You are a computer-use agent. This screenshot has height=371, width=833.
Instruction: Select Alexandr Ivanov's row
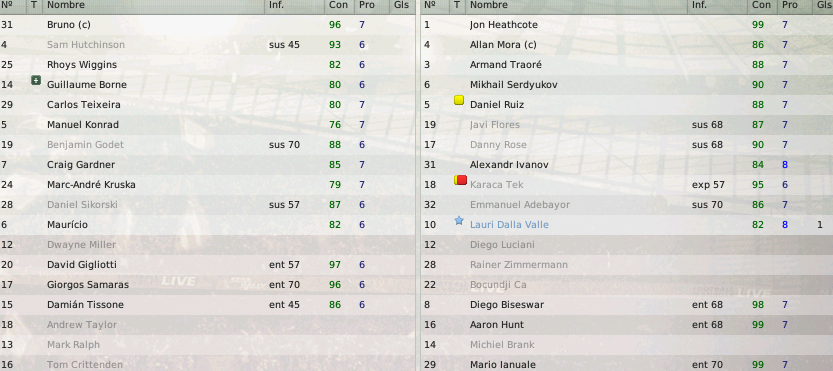tap(627, 165)
